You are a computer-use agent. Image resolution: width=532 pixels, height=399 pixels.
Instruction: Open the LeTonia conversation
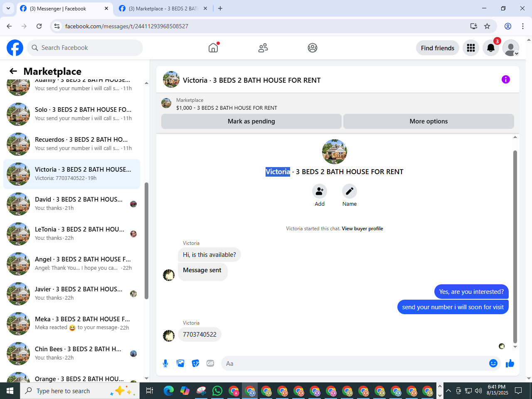(71, 234)
